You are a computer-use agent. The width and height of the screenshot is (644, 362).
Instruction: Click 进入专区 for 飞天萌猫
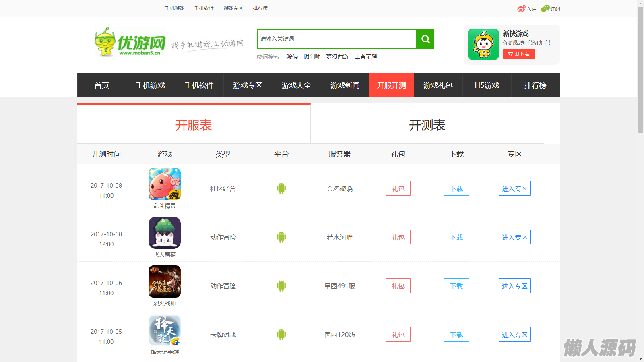coord(515,237)
